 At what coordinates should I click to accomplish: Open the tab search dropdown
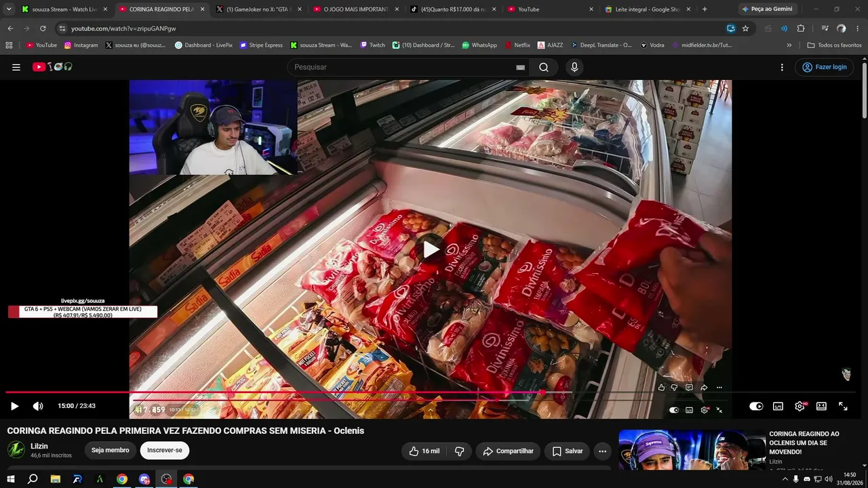9,9
